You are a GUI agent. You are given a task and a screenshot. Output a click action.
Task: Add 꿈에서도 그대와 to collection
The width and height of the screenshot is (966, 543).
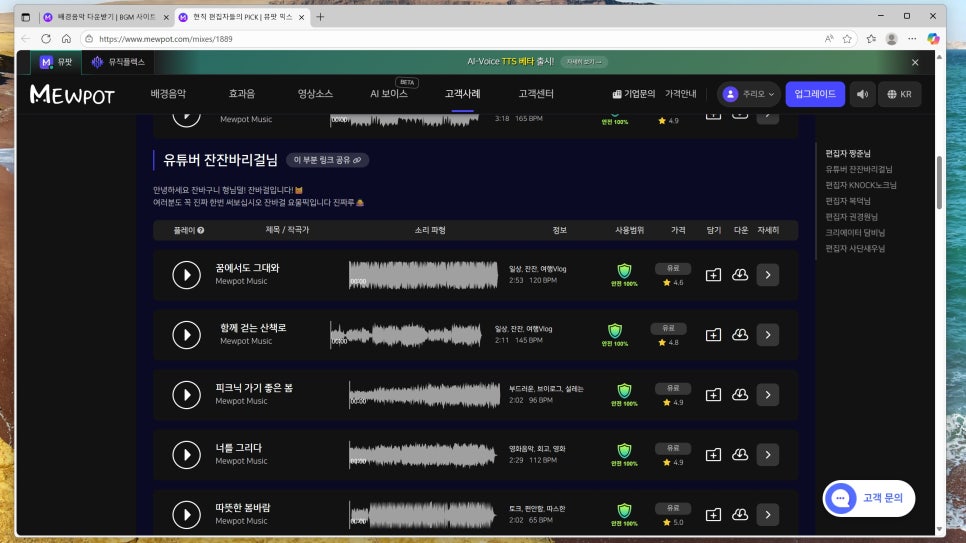(x=713, y=275)
